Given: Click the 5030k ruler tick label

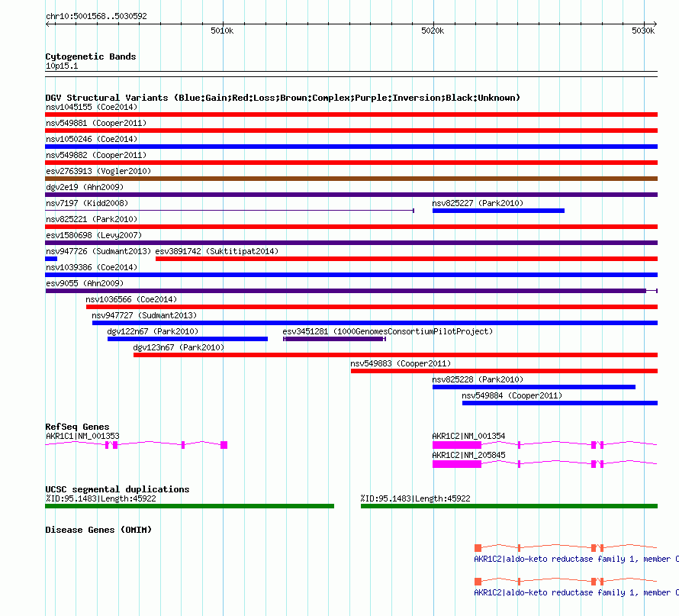Looking at the screenshot, I should click(643, 31).
